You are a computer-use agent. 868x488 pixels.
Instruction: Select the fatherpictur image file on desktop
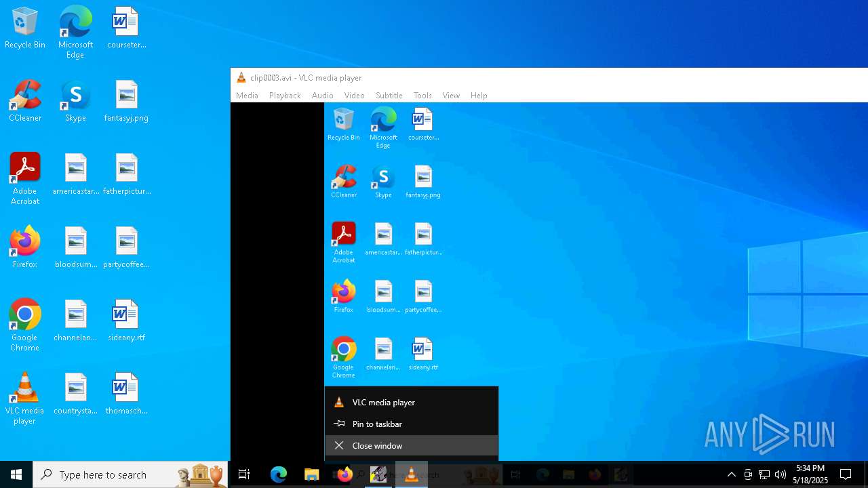point(126,175)
